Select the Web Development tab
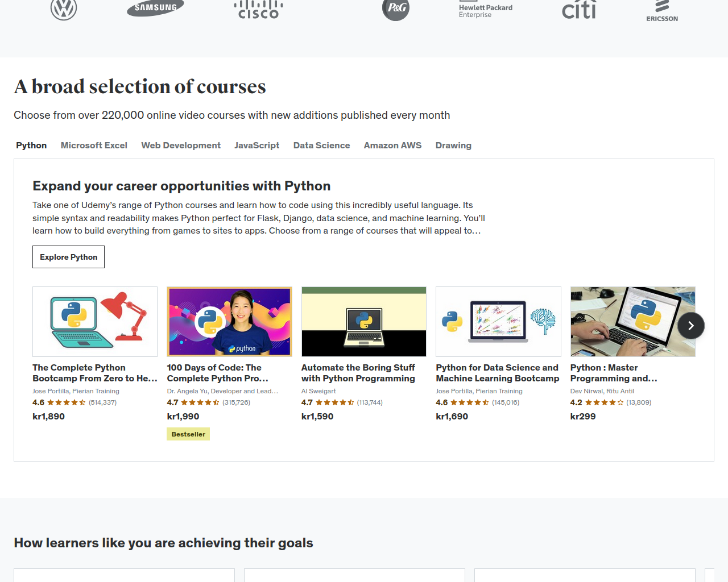728x582 pixels. click(x=181, y=145)
